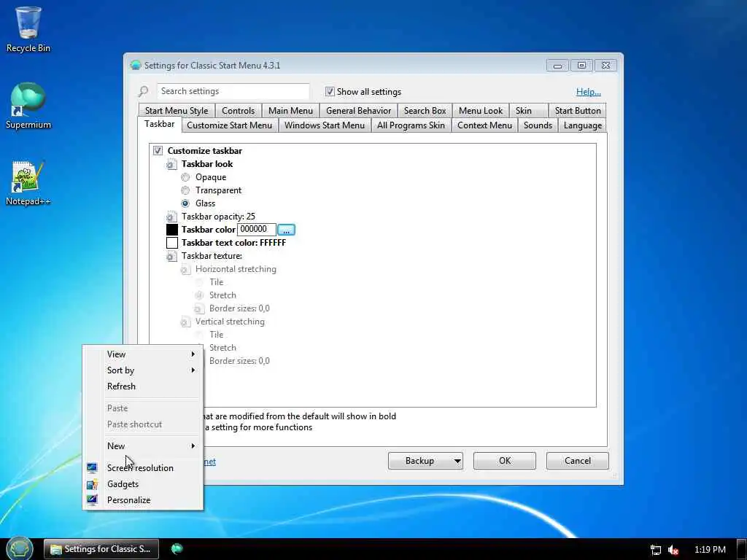
Task: Click the Settings for Classic S... taskbar button
Action: coord(101,549)
